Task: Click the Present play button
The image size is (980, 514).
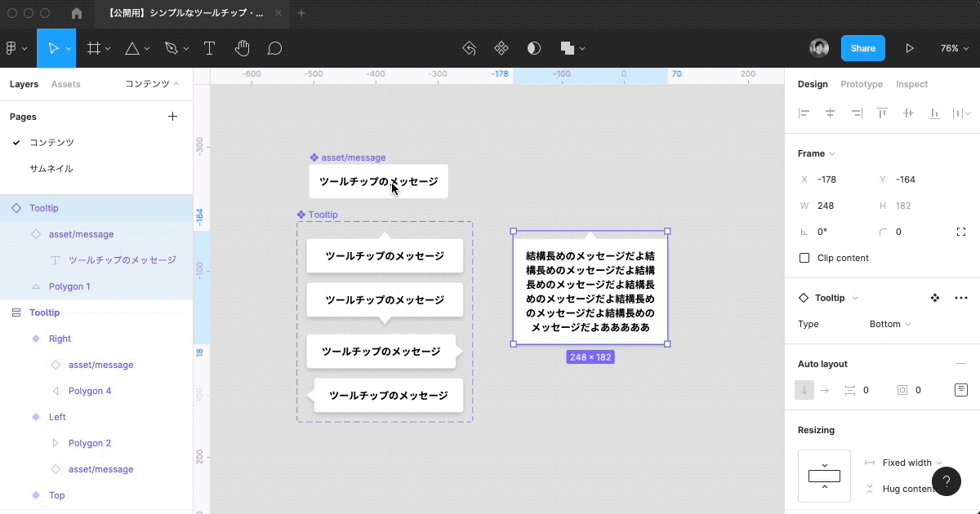Action: [910, 47]
